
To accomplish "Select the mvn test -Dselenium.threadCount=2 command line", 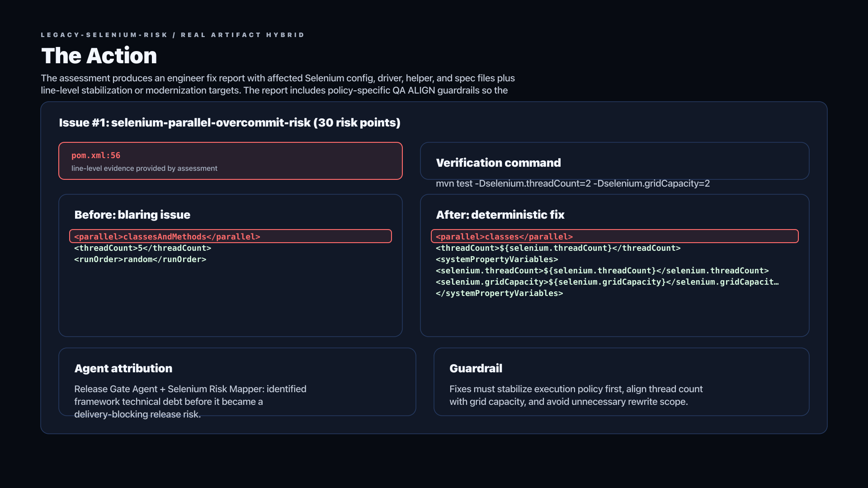I will 573,183.
